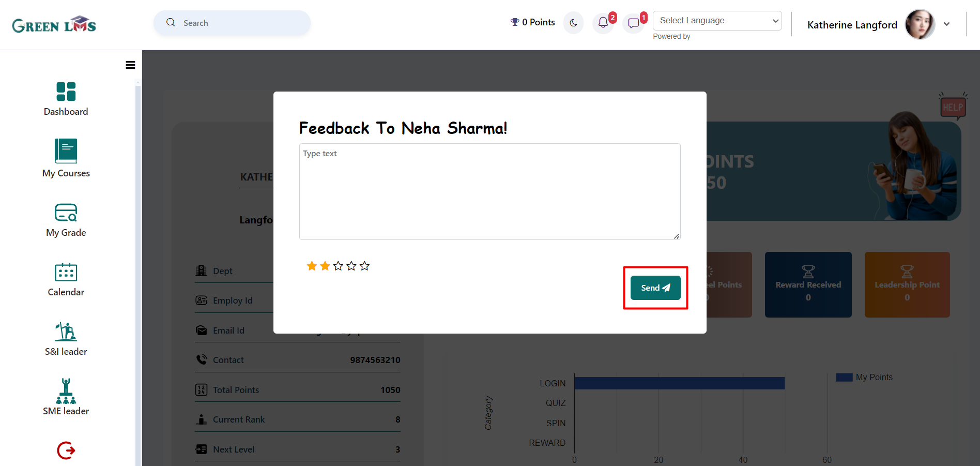Click the Contact phone icon
Image resolution: width=980 pixels, height=466 pixels.
point(201,359)
